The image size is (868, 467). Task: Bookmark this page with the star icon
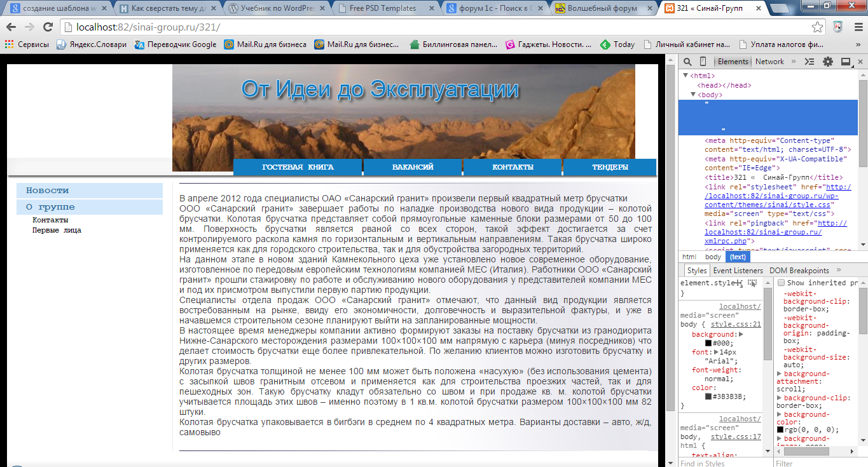coord(818,27)
